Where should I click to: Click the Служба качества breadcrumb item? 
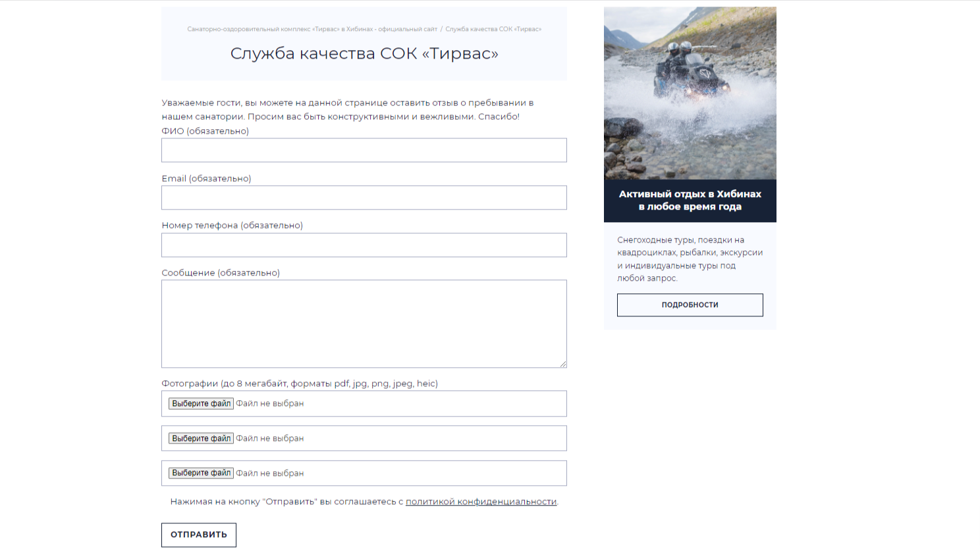pos(493,29)
